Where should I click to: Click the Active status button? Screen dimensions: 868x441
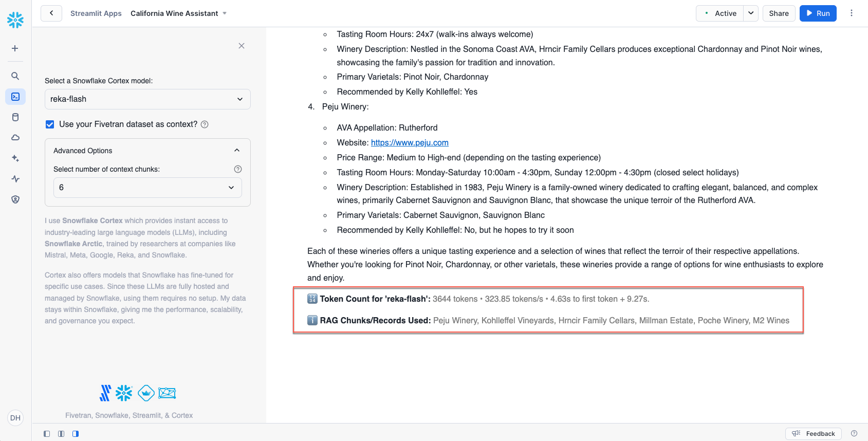(x=720, y=13)
